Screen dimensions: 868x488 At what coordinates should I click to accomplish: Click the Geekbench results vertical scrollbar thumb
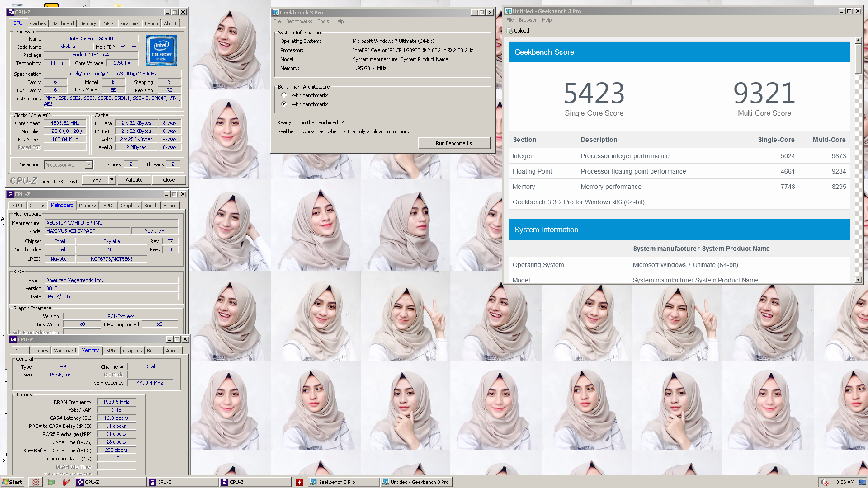point(858,59)
